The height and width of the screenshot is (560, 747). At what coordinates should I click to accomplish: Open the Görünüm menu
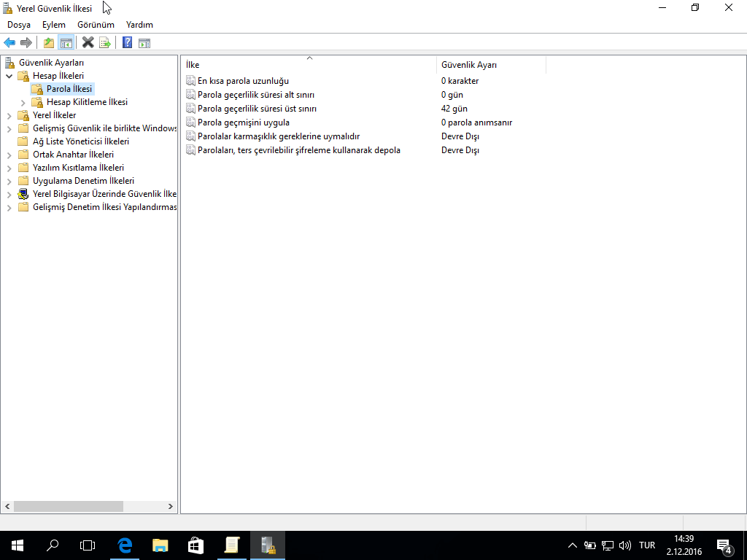96,25
